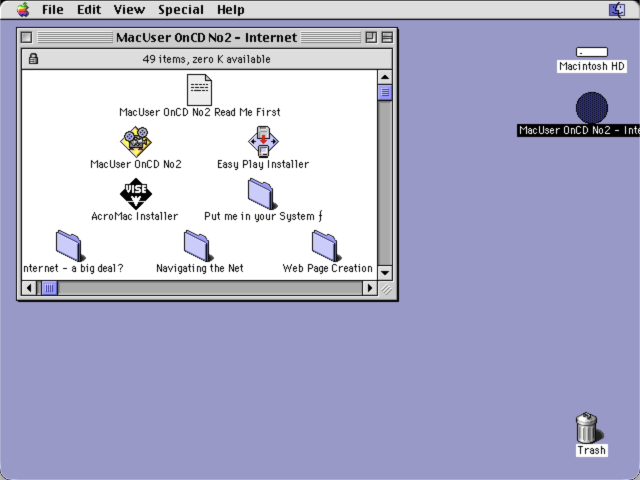Click the "Put me in your System ƒ" label
Viewport: 640px width, 480px height.
pyautogui.click(x=263, y=216)
